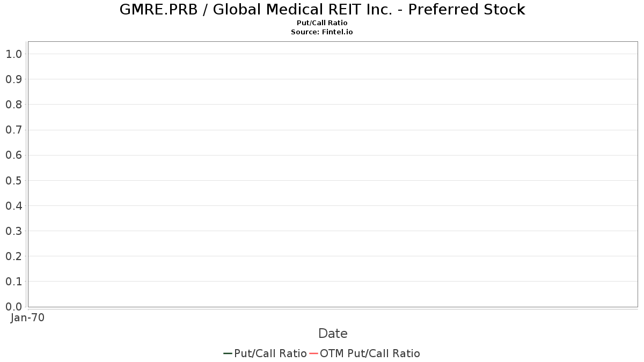
Task: Toggle the Put/Call Ratio legend label
Action: click(x=270, y=353)
